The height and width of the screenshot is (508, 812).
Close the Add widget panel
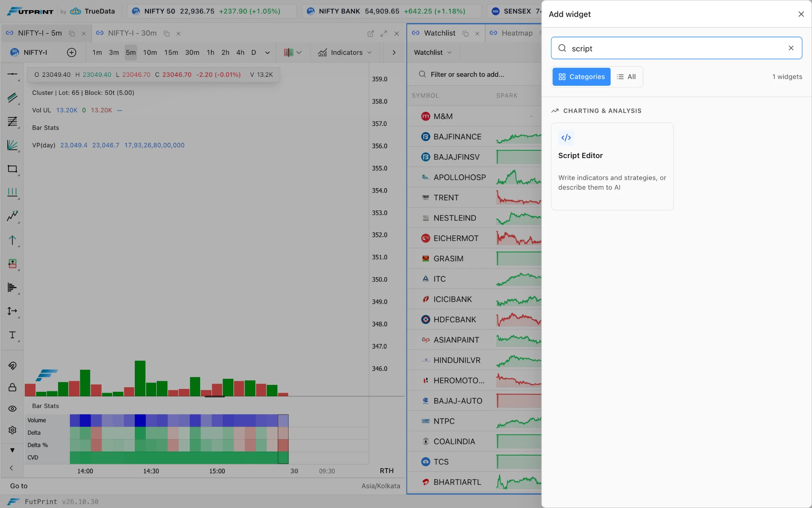pyautogui.click(x=801, y=14)
